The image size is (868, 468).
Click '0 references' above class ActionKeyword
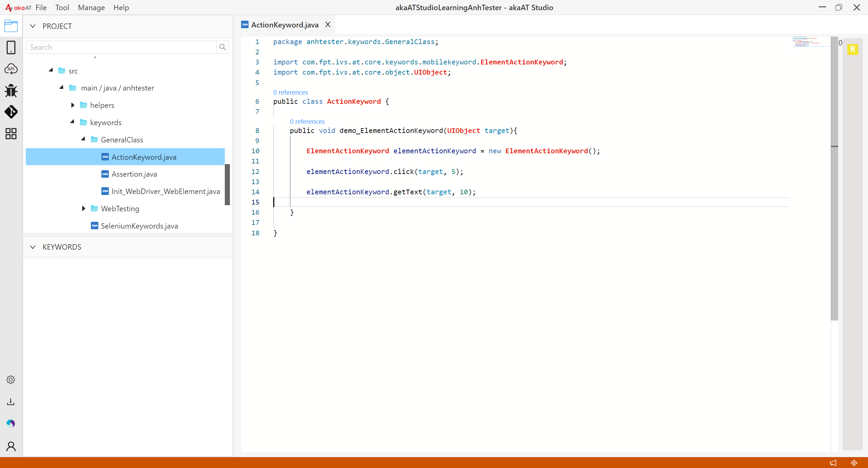tap(291, 92)
